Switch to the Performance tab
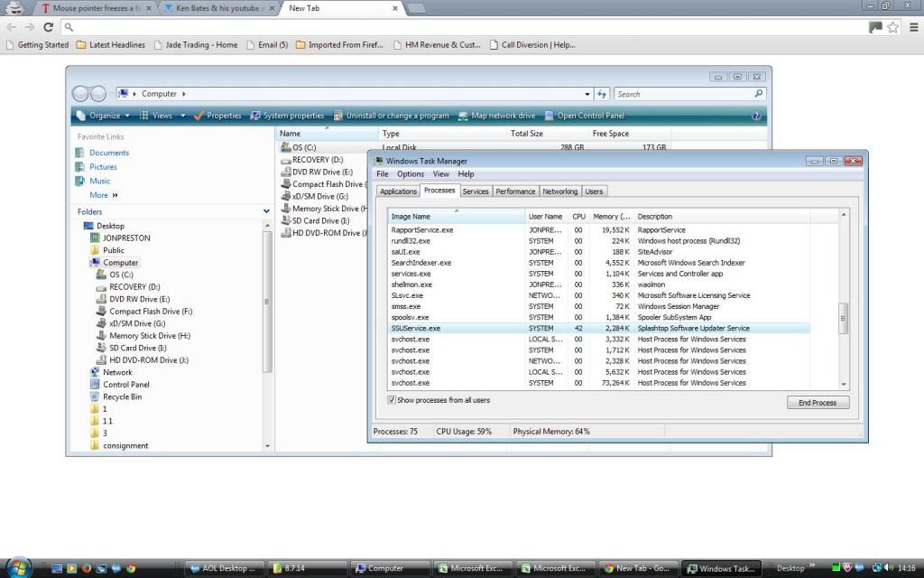 515,191
